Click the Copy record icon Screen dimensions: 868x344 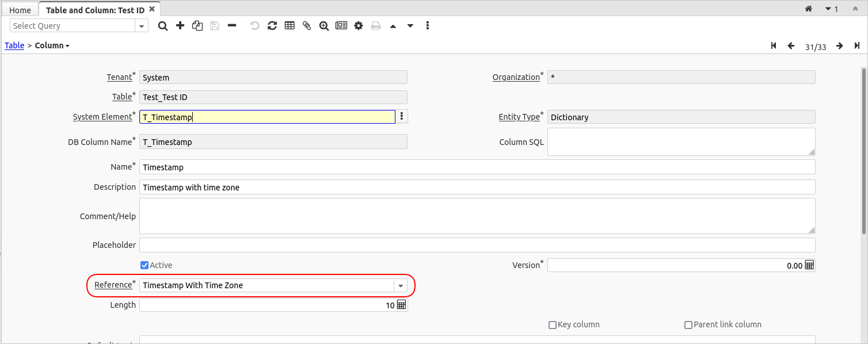[x=197, y=26]
